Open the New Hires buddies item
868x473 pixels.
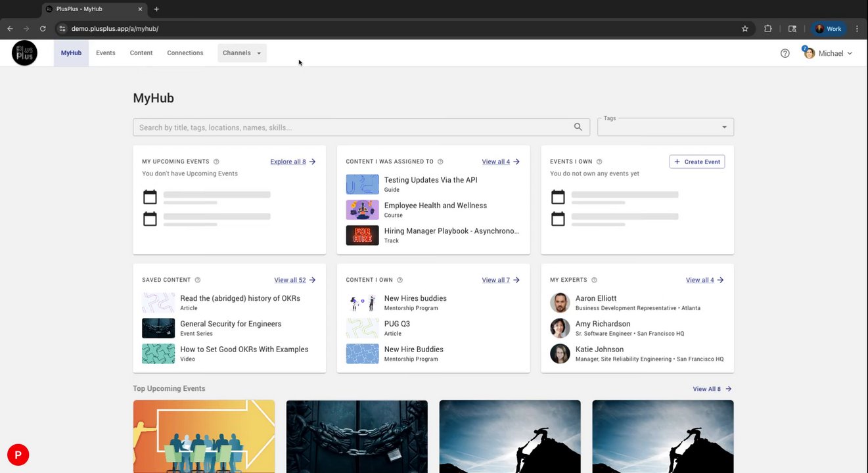click(415, 298)
